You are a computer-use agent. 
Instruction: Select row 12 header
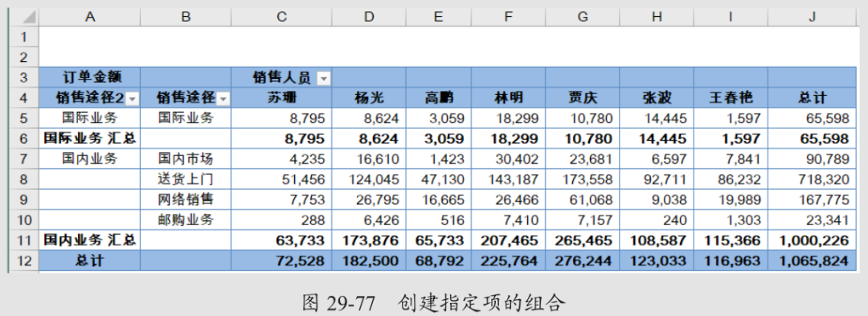[x=24, y=261]
